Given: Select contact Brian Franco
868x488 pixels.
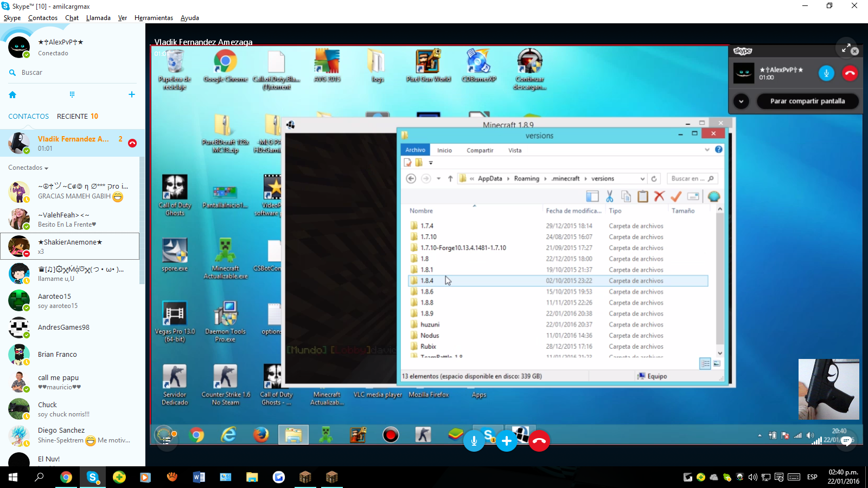Looking at the screenshot, I should [69, 355].
